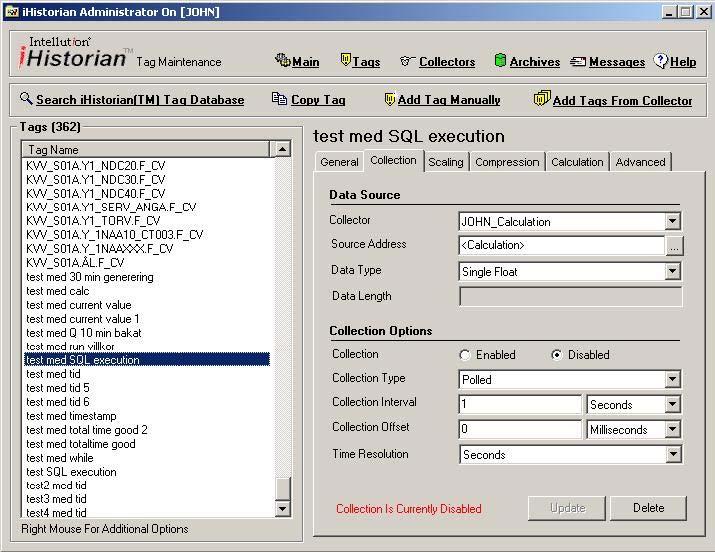715x552 pixels.
Task: Click the Tag Name column header
Action: tap(145, 150)
